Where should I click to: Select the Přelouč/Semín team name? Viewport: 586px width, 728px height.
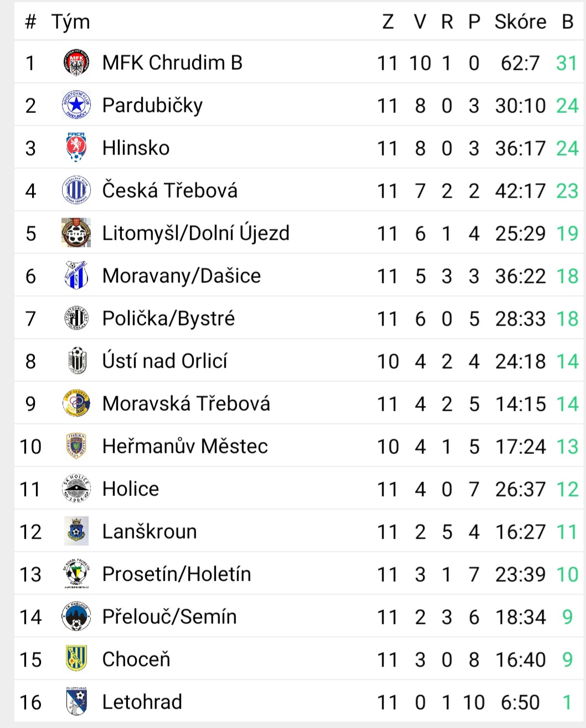[169, 617]
